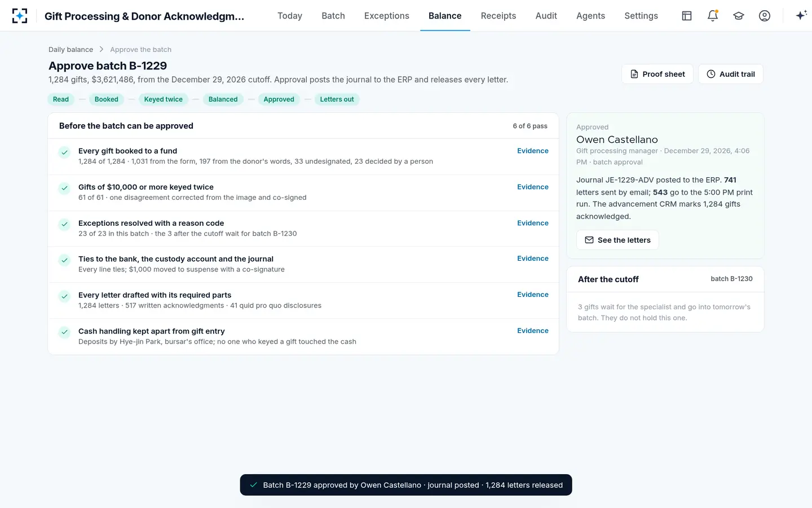The image size is (812, 508).
Task: Click the Read stage pill
Action: pyautogui.click(x=61, y=99)
